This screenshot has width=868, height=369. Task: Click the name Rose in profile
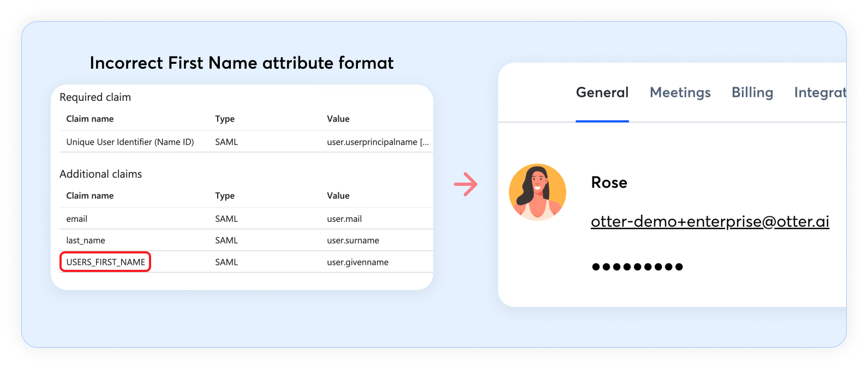pyautogui.click(x=609, y=183)
